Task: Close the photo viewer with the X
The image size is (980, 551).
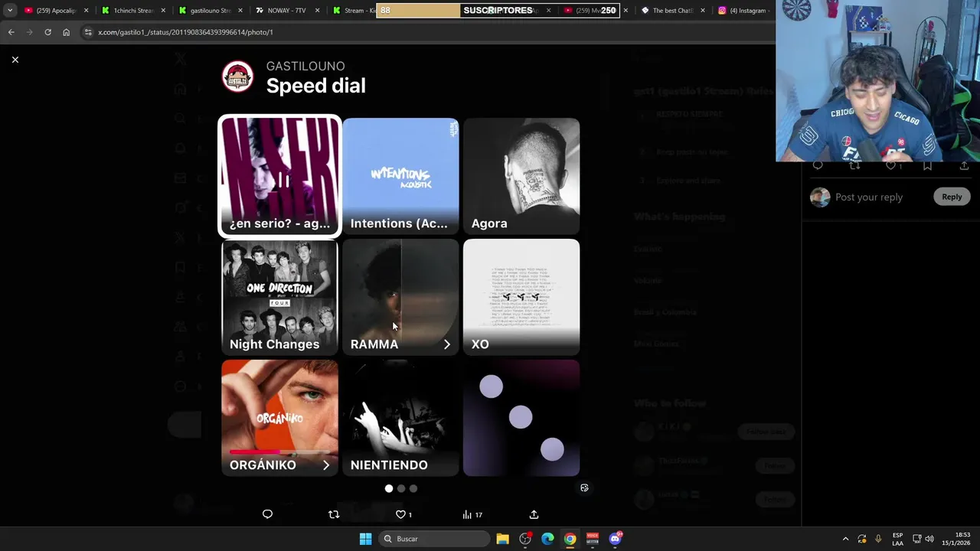Action: click(15, 60)
